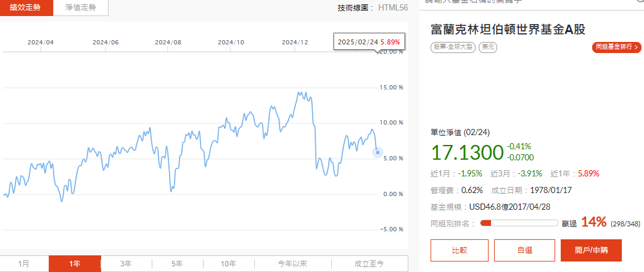Screen dimensions: 644x272
Task: Click the fund size USD46.8億 text
Action: tap(489, 207)
